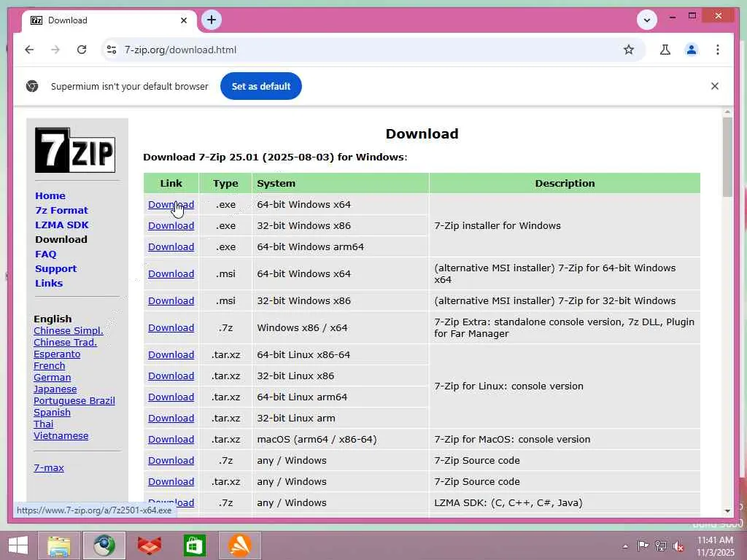Image resolution: width=747 pixels, height=560 pixels.
Task: Open the Windows Store taskbar icon
Action: click(194, 545)
